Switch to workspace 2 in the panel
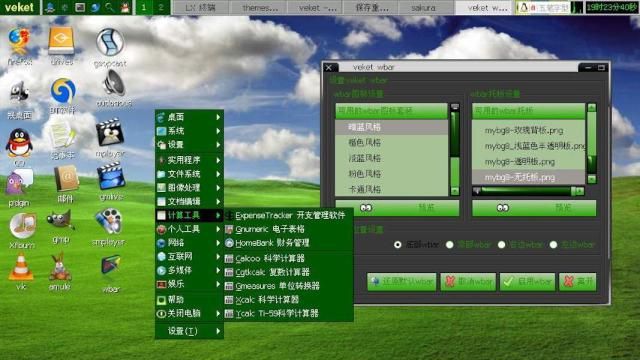This screenshot has width=640, height=360. point(161,7)
